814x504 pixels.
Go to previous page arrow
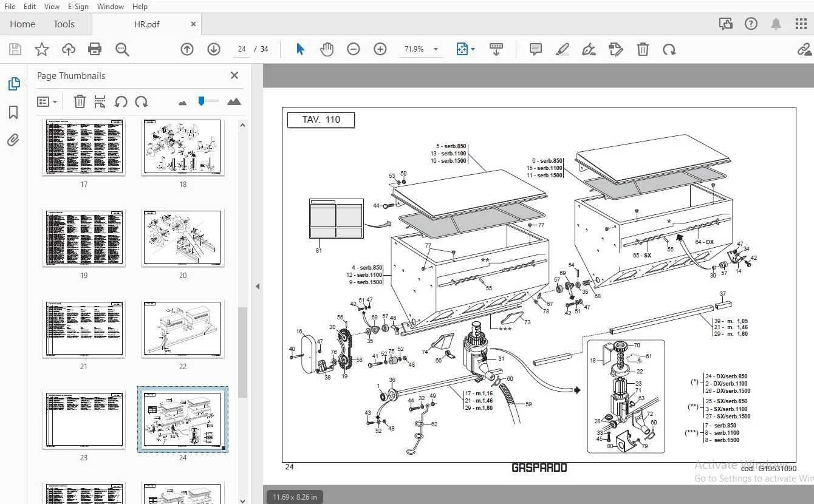pos(187,49)
